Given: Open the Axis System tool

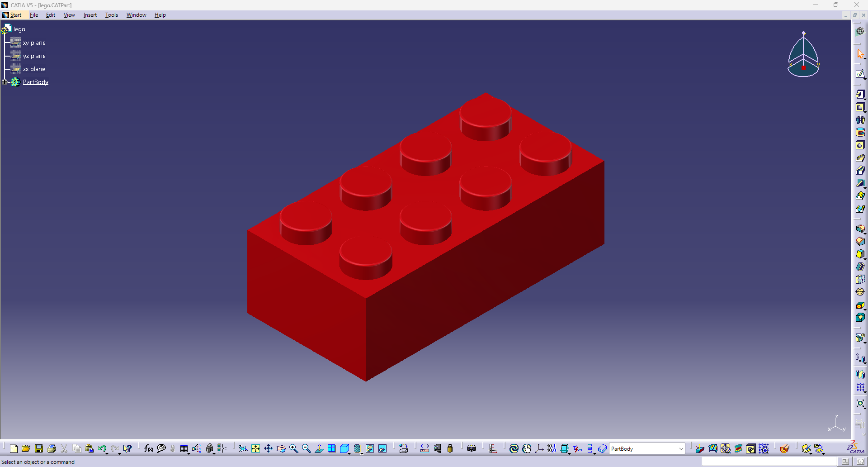Looking at the screenshot, I should coord(539,448).
